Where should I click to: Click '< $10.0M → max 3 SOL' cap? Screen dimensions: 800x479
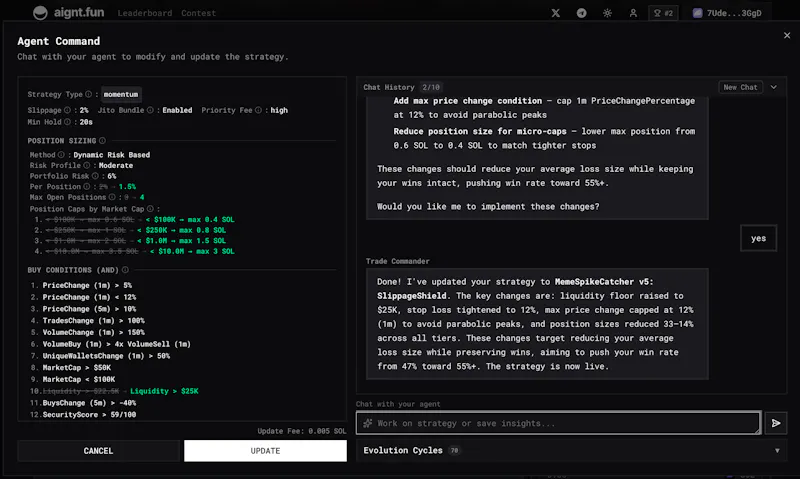click(192, 251)
